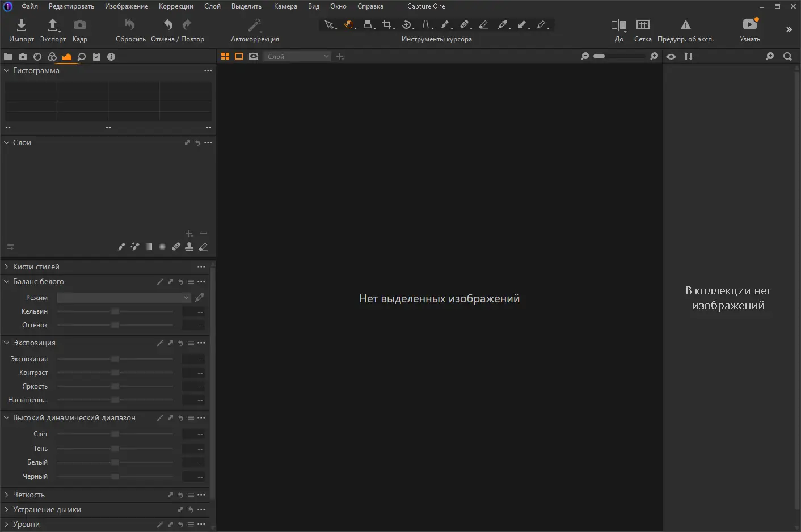This screenshot has width=801, height=532.
Task: Collapse the Экспозиция panel
Action: pyautogui.click(x=7, y=343)
